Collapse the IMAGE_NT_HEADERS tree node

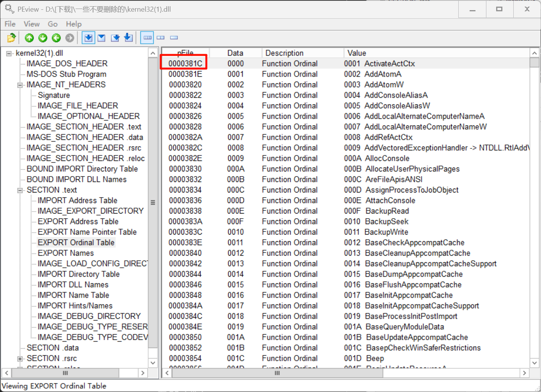(20, 85)
